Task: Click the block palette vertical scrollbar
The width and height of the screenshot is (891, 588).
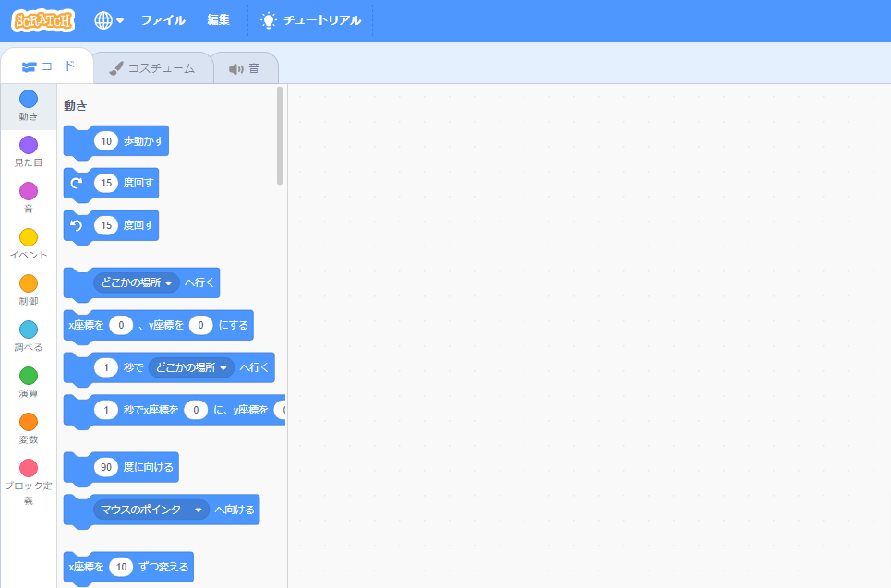Action: pos(280,136)
